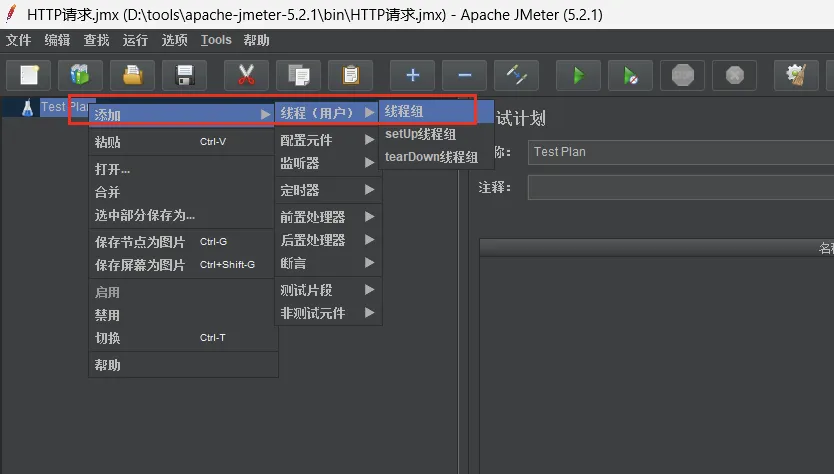Click the Cut scissors icon
This screenshot has width=834, height=474.
coord(246,75)
